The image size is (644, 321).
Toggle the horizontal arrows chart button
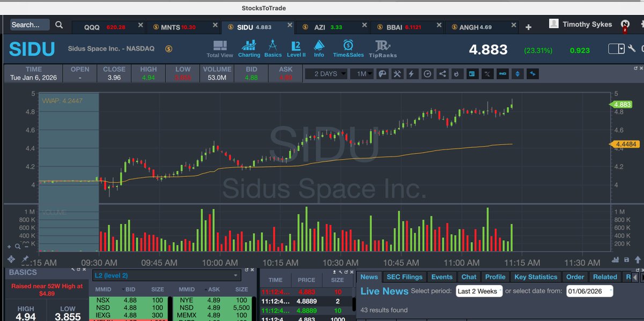click(532, 73)
